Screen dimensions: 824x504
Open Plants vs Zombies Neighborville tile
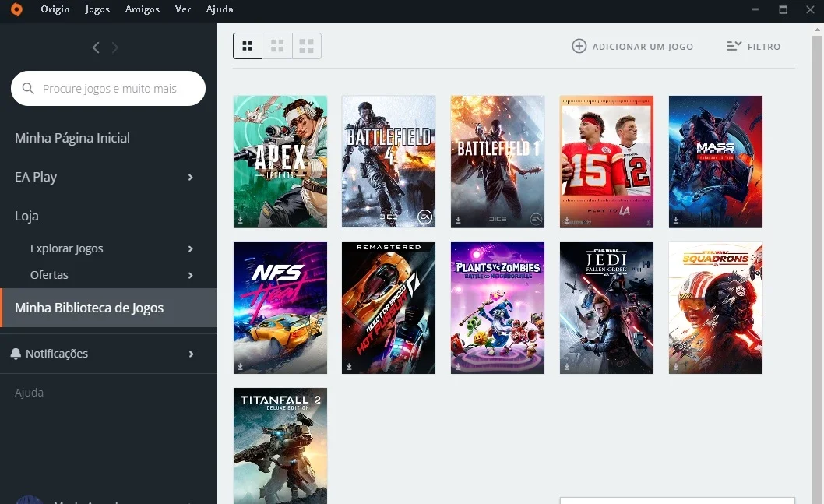(x=498, y=308)
